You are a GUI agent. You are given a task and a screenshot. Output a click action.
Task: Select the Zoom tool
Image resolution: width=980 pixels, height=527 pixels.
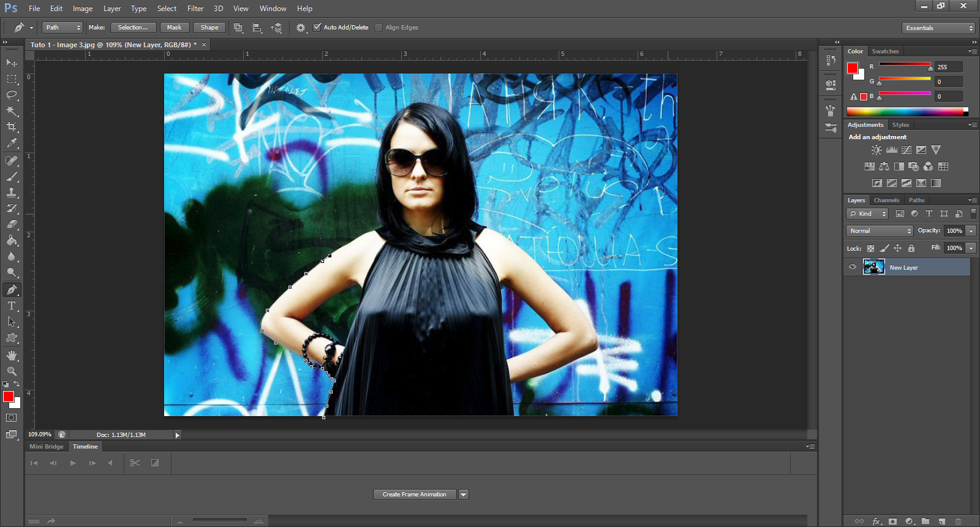pyautogui.click(x=12, y=371)
